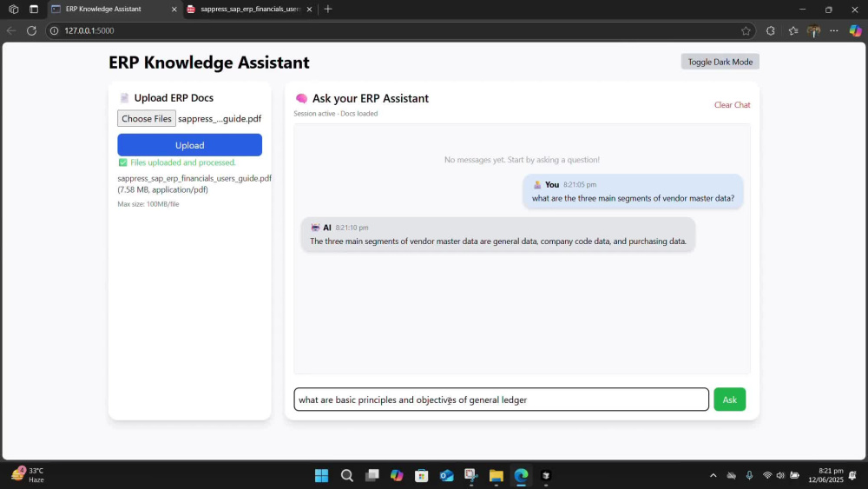
Task: Click 'Max size: 100MB/file' note
Action: [148, 204]
